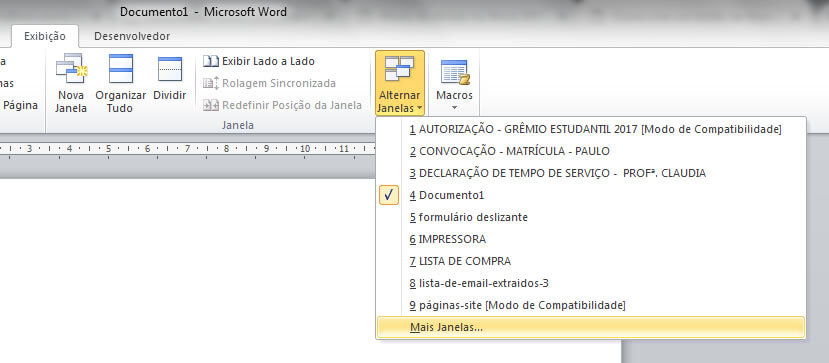
Task: Select DECLARAÇÃO DE TEMPO DE SERVIÇO document
Action: pyautogui.click(x=591, y=173)
